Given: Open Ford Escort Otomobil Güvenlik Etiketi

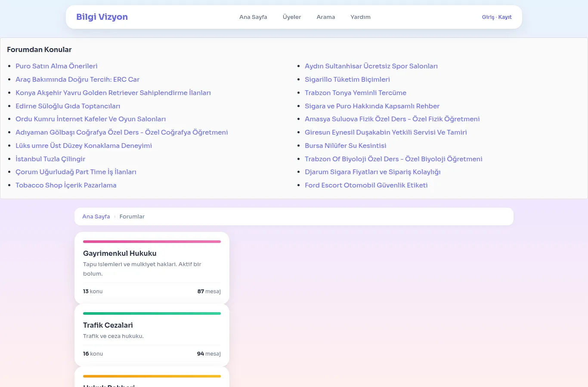Looking at the screenshot, I should point(366,185).
